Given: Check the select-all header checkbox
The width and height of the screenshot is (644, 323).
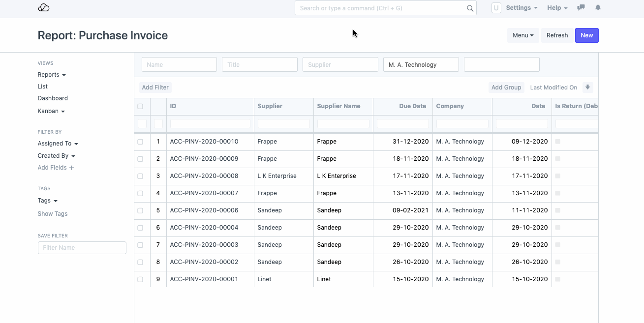Looking at the screenshot, I should [x=140, y=106].
